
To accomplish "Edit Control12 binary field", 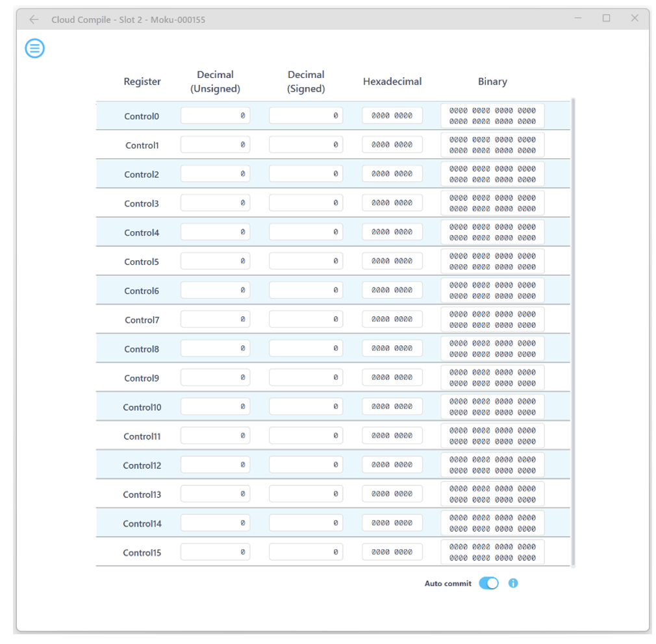I will tap(492, 465).
